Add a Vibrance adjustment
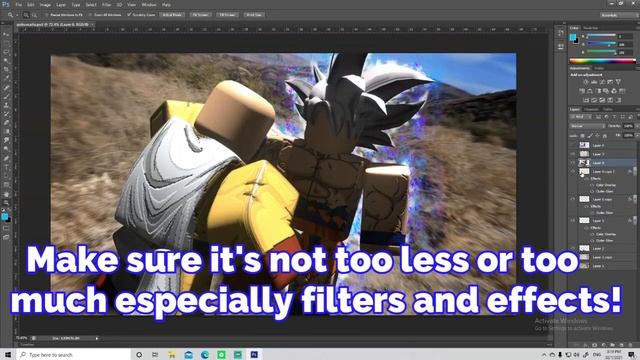 pos(618,82)
